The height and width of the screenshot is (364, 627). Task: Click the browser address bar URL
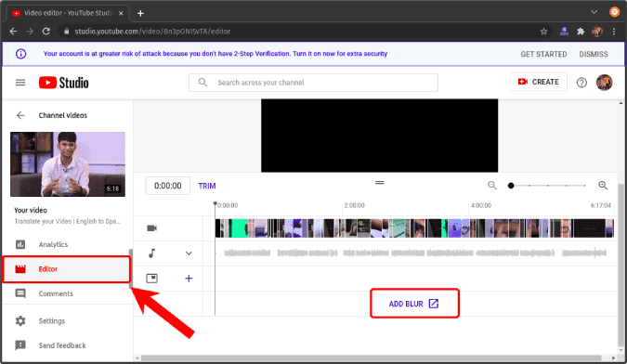(x=152, y=32)
